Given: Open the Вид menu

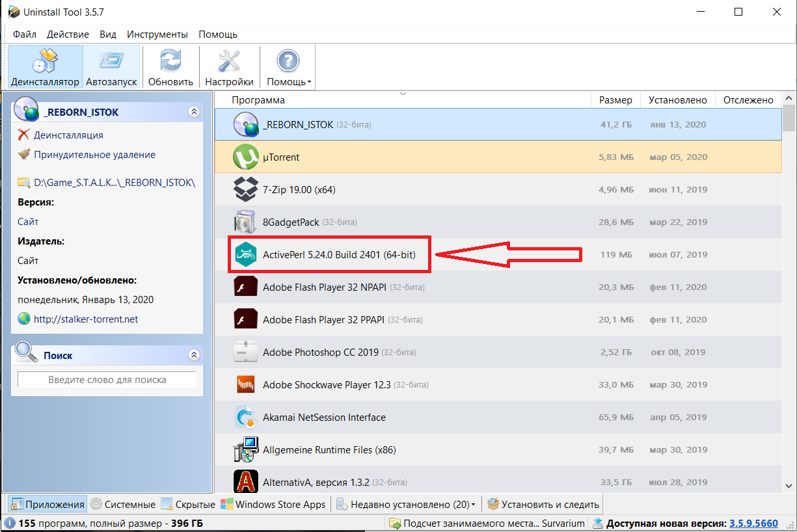Looking at the screenshot, I should [x=108, y=34].
